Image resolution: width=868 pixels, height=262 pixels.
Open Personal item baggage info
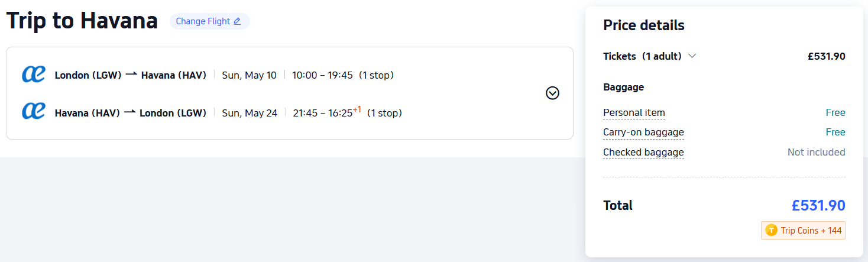point(634,112)
